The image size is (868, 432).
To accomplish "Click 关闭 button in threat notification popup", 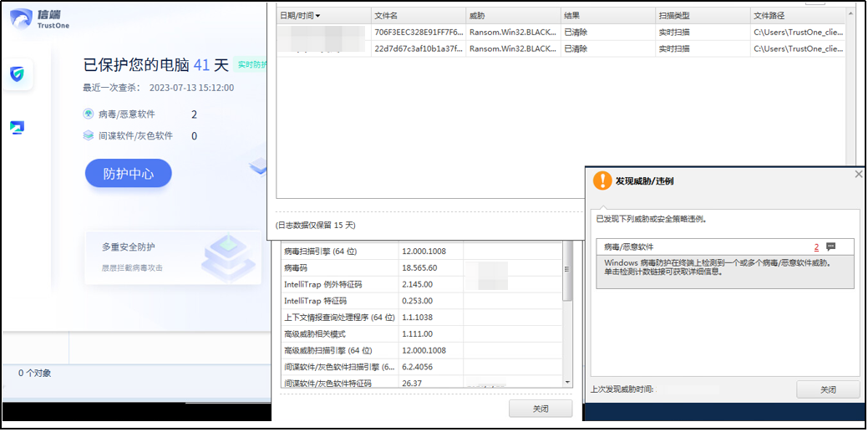I will [827, 390].
